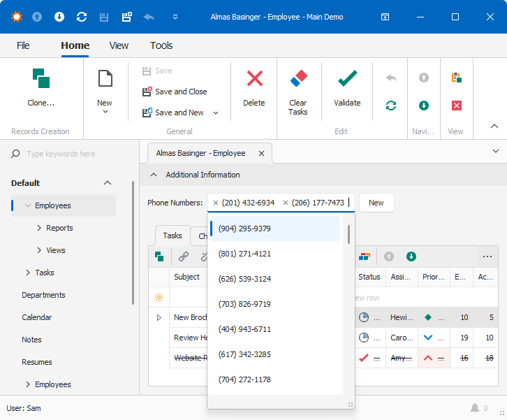Expand the Reports tree node
The height and width of the screenshot is (420, 507).
click(x=39, y=228)
